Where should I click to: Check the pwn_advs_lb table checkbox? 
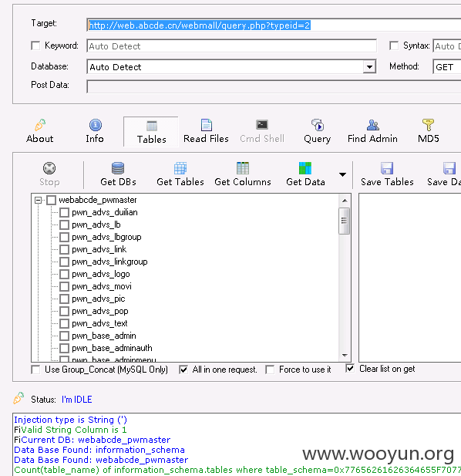pyautogui.click(x=64, y=225)
